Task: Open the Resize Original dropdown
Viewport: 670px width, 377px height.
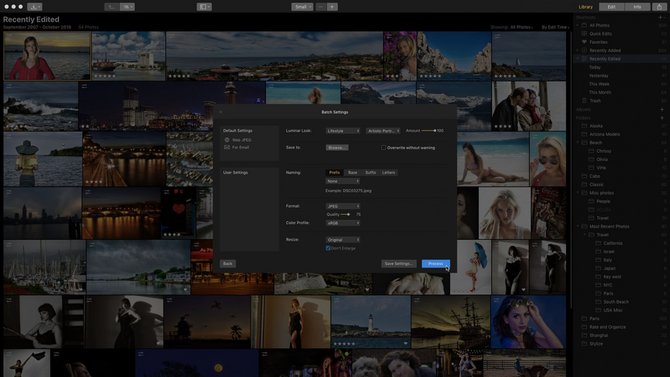Action: click(x=343, y=239)
